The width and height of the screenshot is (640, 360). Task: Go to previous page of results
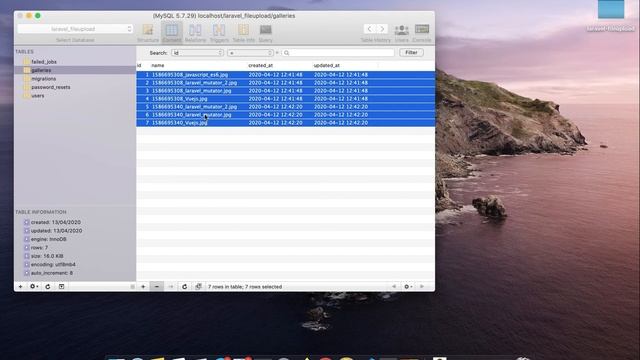pyautogui.click(x=394, y=287)
